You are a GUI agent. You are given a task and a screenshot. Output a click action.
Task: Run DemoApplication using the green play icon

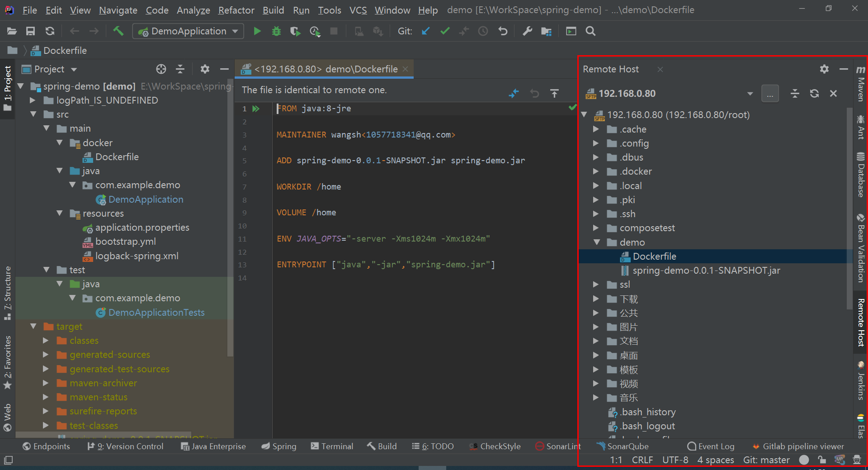coord(257,31)
